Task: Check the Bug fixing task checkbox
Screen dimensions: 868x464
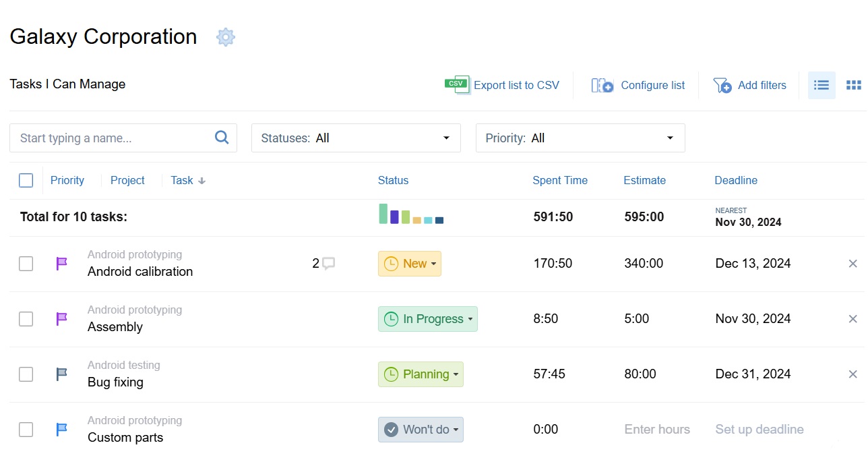Action: coord(26,374)
